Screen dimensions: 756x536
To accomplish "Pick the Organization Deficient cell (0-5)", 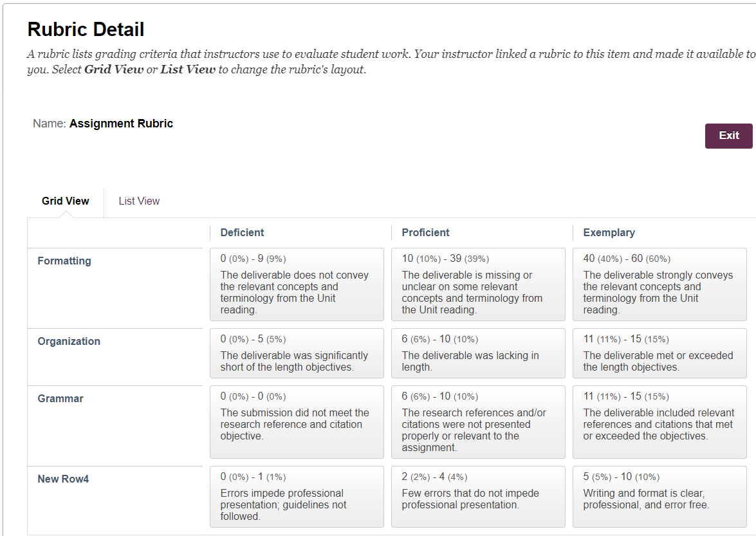I will pyautogui.click(x=297, y=353).
